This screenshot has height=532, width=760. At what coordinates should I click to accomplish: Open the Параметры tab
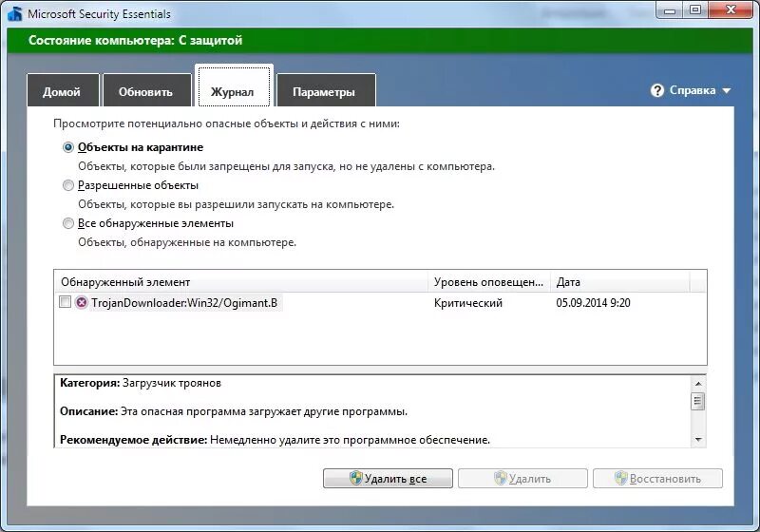tap(326, 90)
